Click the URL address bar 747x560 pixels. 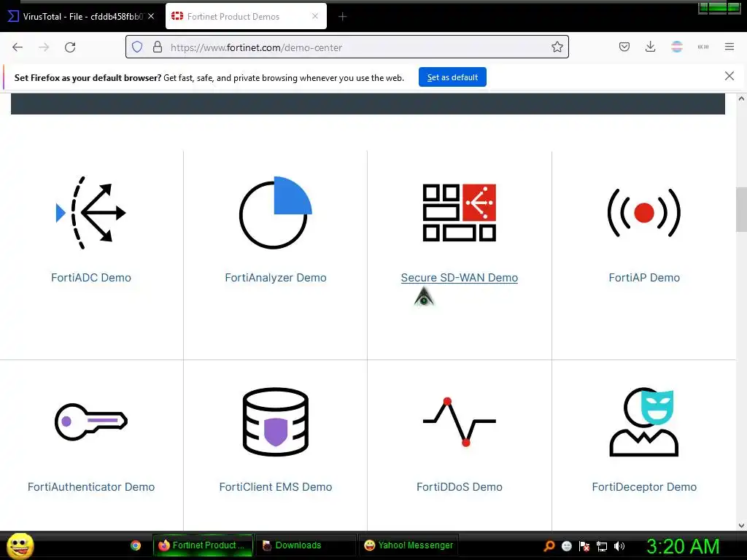pos(347,47)
